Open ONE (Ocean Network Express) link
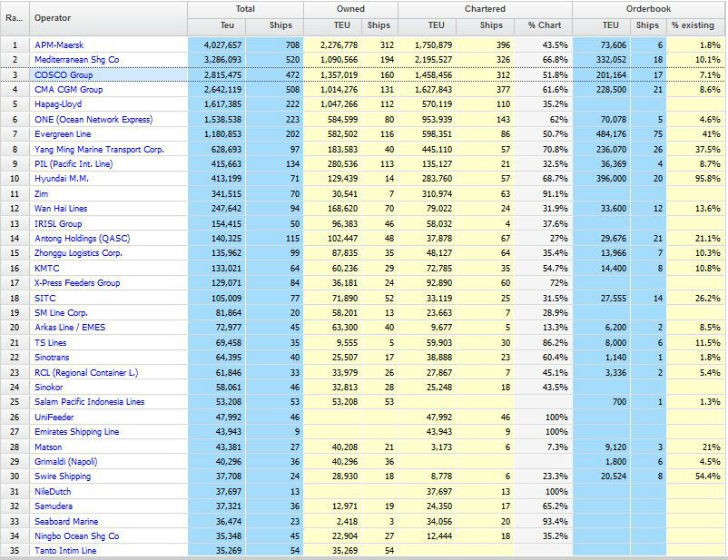This screenshot has width=728, height=560. pos(93,120)
